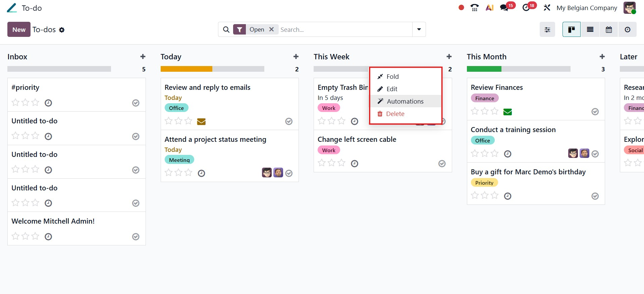
Task: Set first priority star on 'Change left screen cable'
Action: coord(322,163)
